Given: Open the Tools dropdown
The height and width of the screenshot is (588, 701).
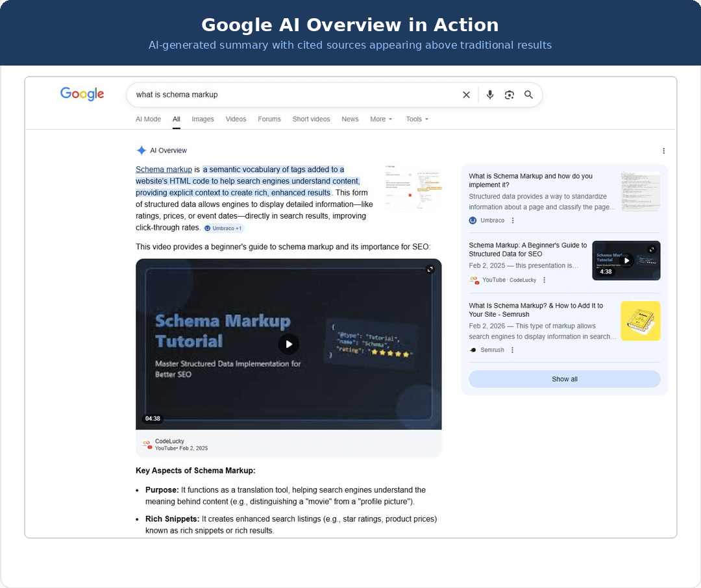Looking at the screenshot, I should [417, 119].
